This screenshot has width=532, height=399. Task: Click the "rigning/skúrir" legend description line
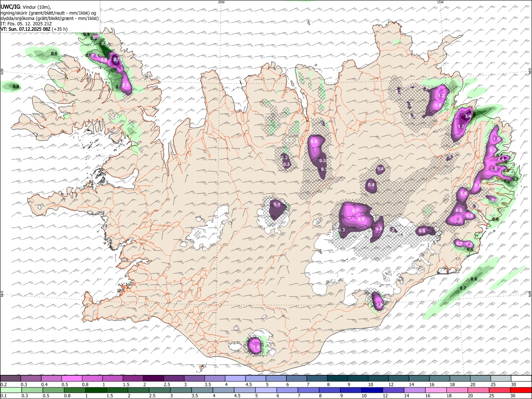point(48,13)
